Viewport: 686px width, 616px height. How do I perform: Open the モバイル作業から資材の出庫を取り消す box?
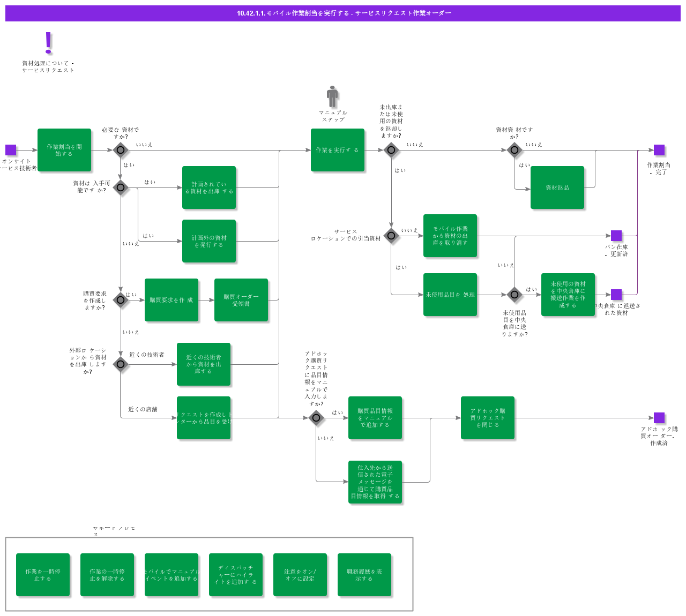450,236
